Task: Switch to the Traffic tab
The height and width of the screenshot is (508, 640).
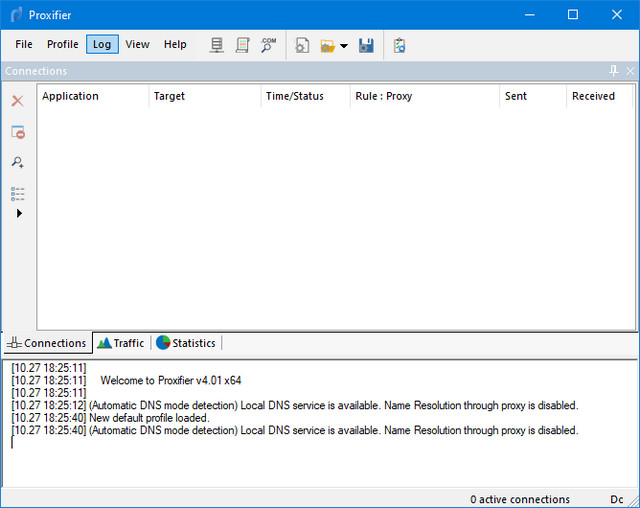Action: pos(121,343)
